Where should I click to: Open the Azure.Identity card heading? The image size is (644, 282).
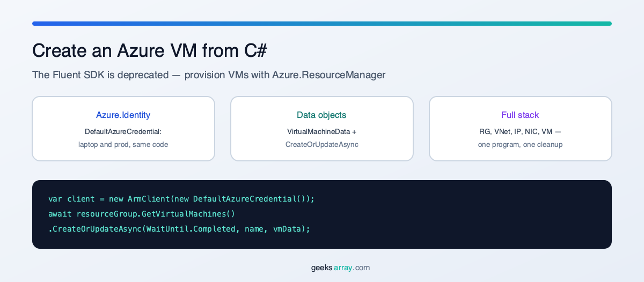coord(123,115)
